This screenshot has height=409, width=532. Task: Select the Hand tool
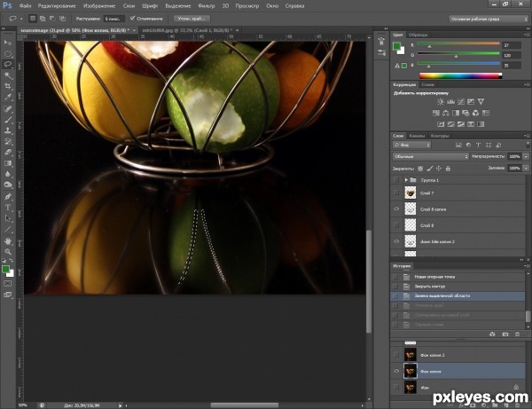7,241
